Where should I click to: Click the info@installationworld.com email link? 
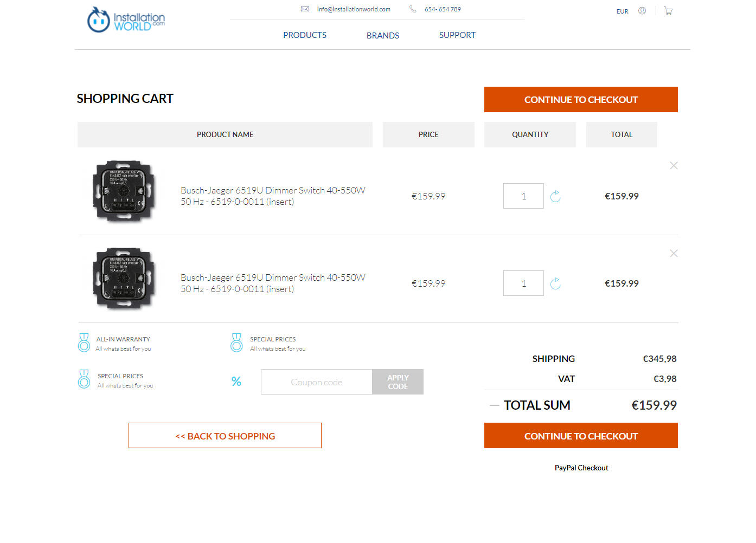click(x=354, y=9)
